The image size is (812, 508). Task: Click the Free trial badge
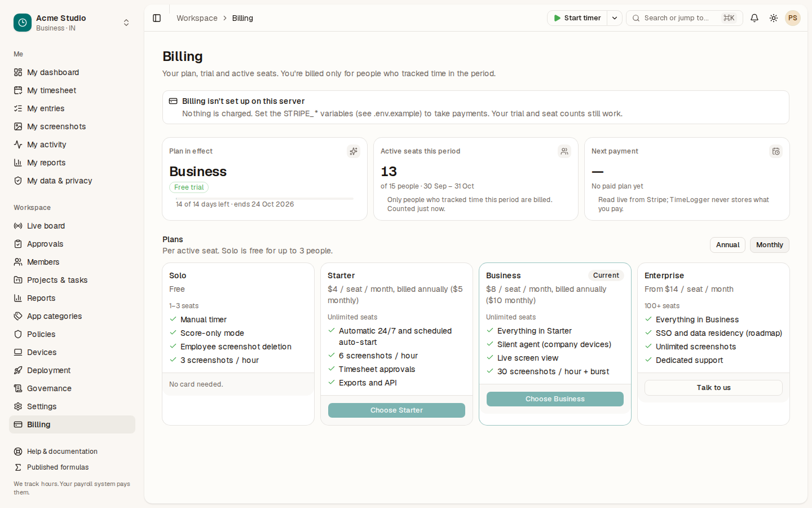pos(189,187)
